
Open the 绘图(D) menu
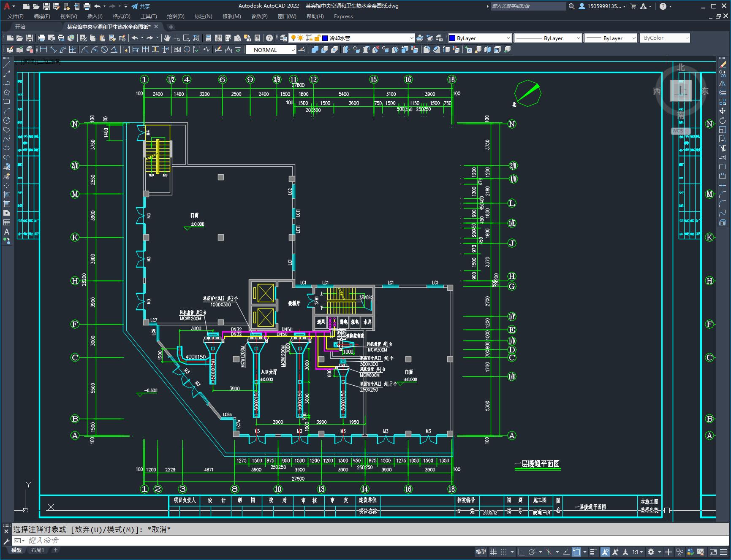(x=175, y=16)
